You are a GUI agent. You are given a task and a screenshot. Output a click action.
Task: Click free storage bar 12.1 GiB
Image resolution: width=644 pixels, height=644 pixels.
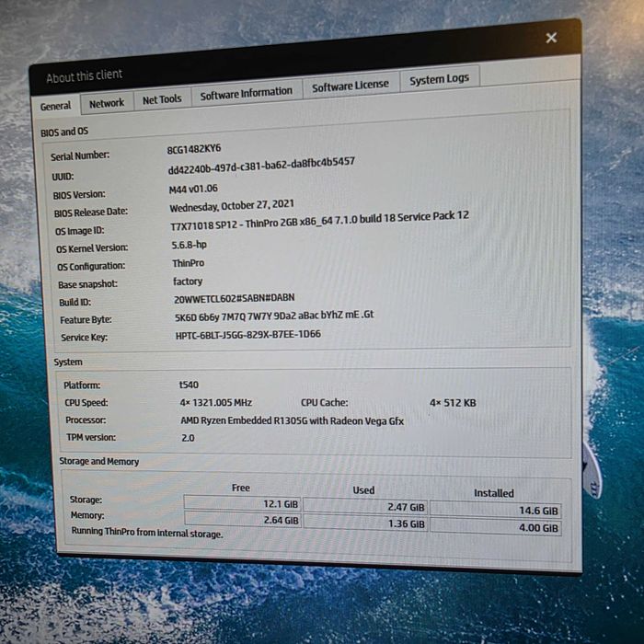click(242, 503)
